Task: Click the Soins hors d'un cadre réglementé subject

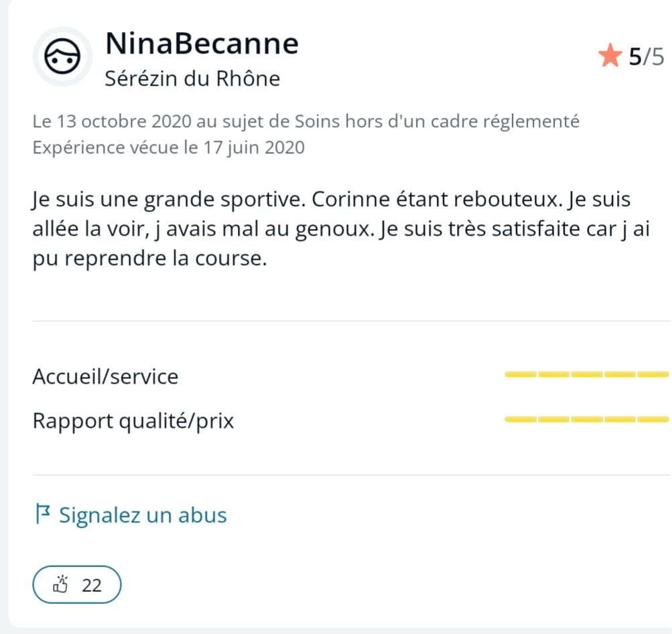Action: (437, 121)
